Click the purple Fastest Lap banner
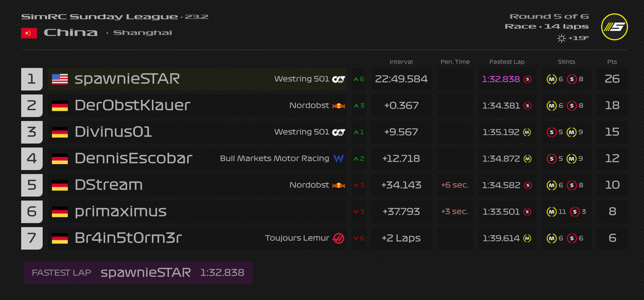Viewport: 644px width, 300px height. coord(138,273)
